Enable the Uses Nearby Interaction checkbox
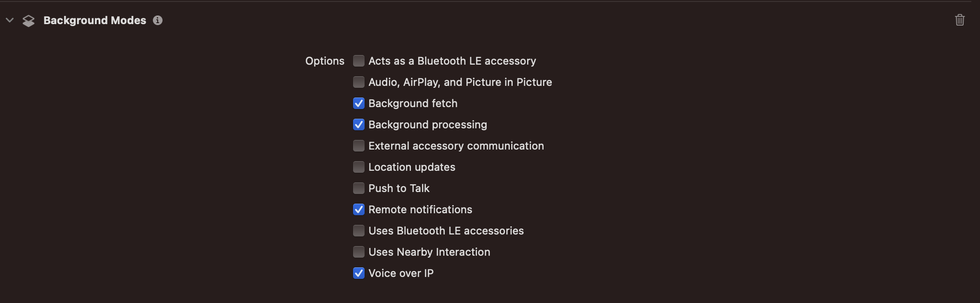This screenshot has height=303, width=980. (359, 252)
